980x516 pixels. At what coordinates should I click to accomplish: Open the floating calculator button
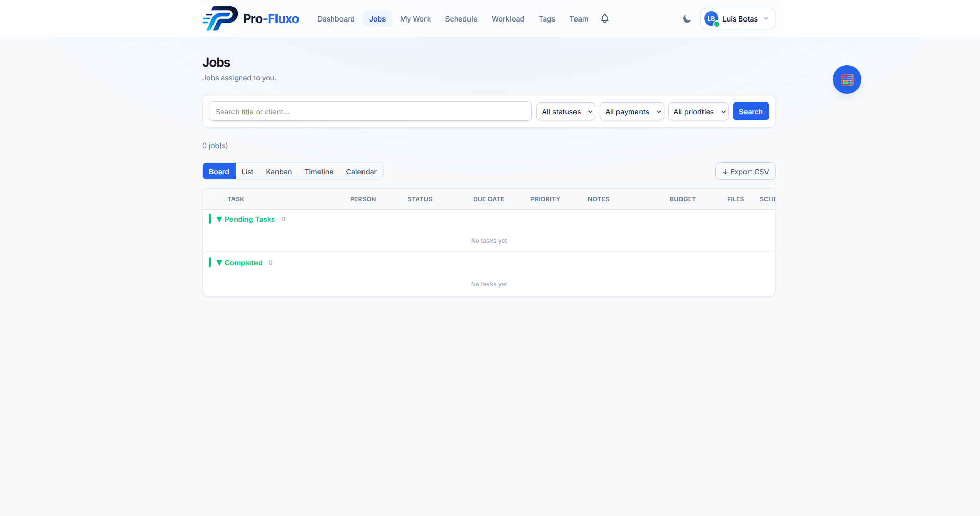click(x=846, y=79)
